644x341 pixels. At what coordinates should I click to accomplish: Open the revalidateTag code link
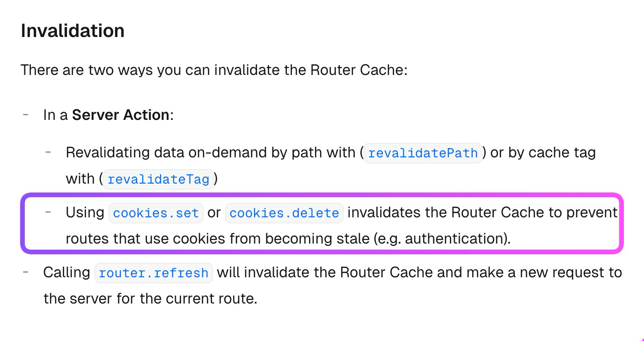[158, 179]
